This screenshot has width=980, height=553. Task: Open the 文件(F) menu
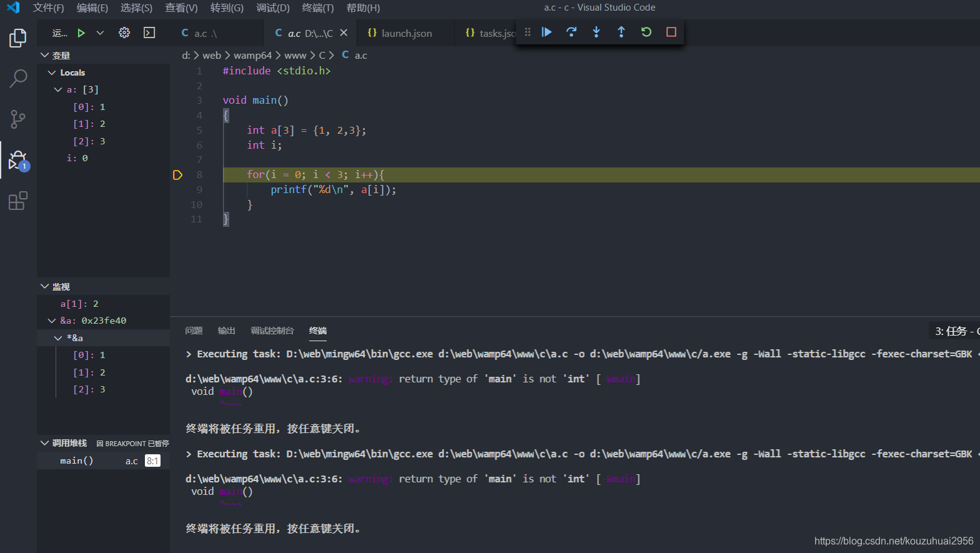click(x=48, y=7)
